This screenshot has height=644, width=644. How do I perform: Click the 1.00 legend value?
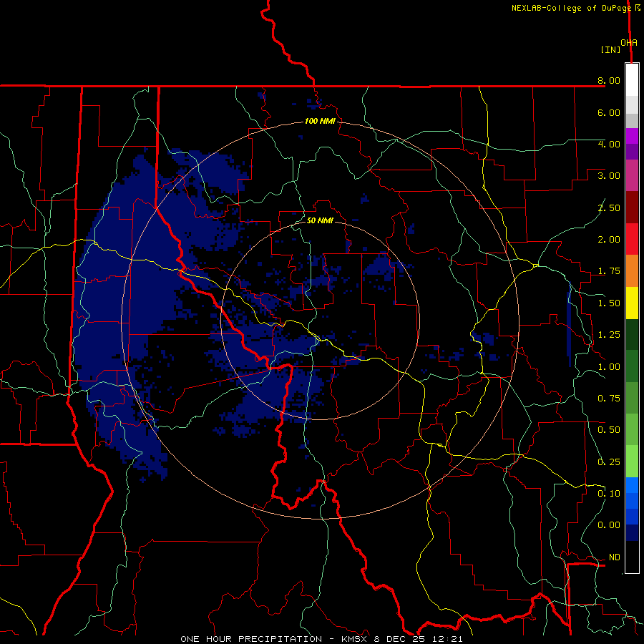[x=609, y=367]
